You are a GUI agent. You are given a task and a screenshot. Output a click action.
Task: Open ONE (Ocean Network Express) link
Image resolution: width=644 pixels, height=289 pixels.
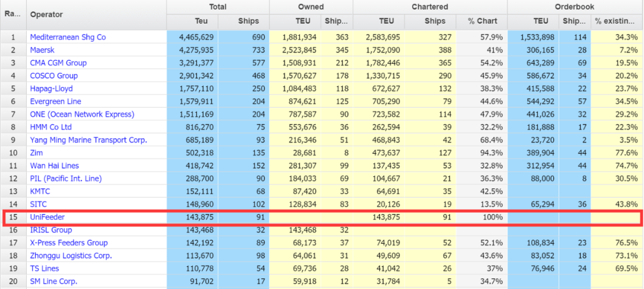pos(82,114)
